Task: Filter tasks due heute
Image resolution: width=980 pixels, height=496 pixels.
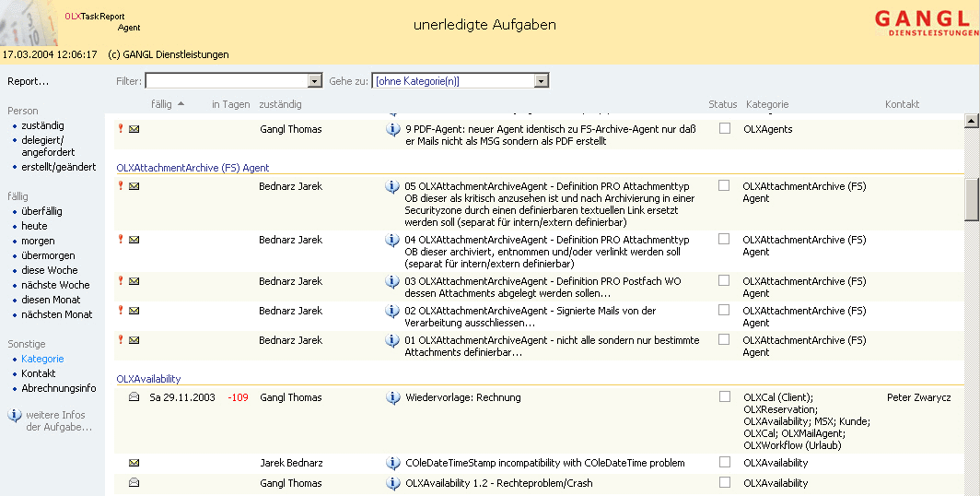Action: (x=34, y=226)
